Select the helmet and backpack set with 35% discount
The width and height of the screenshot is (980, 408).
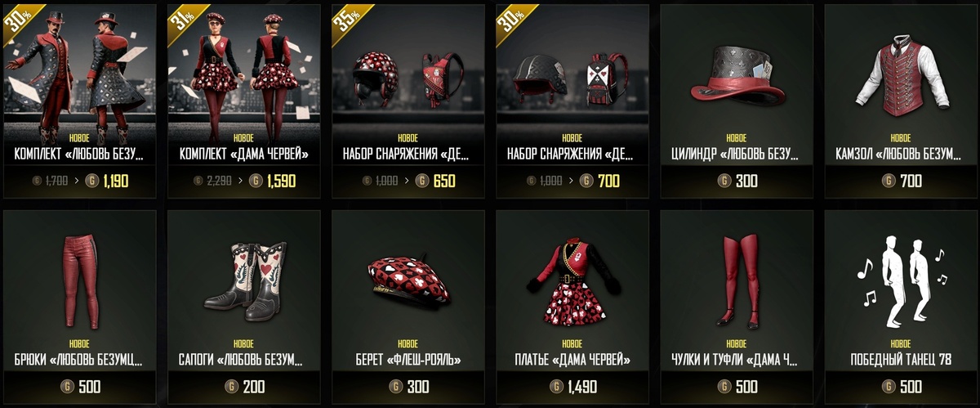coord(409,76)
